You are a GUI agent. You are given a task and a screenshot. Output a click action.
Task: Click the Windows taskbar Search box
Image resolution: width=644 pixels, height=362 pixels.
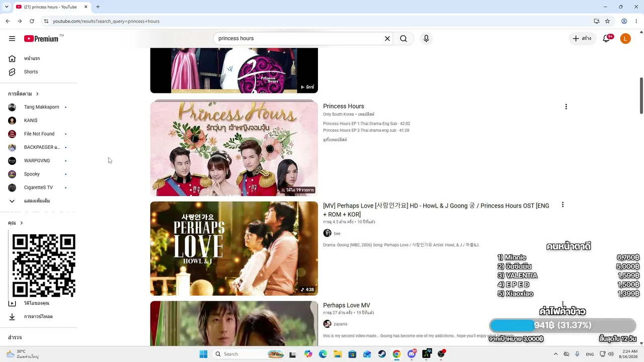(x=249, y=354)
